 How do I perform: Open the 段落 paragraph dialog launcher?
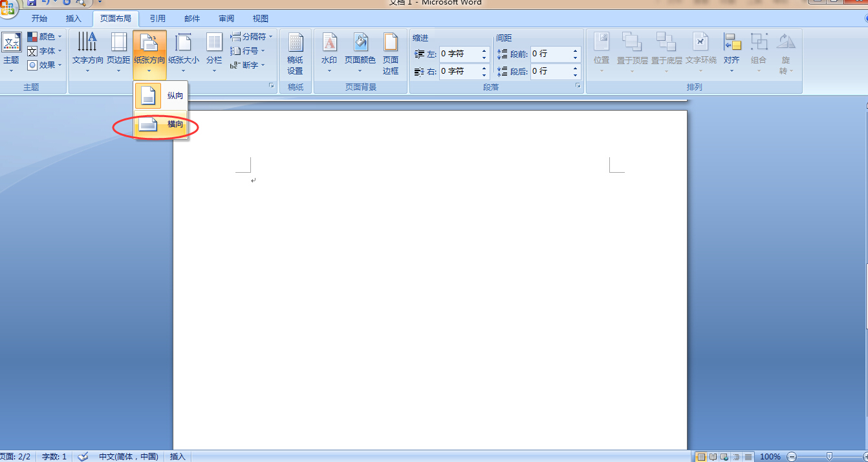(577, 86)
